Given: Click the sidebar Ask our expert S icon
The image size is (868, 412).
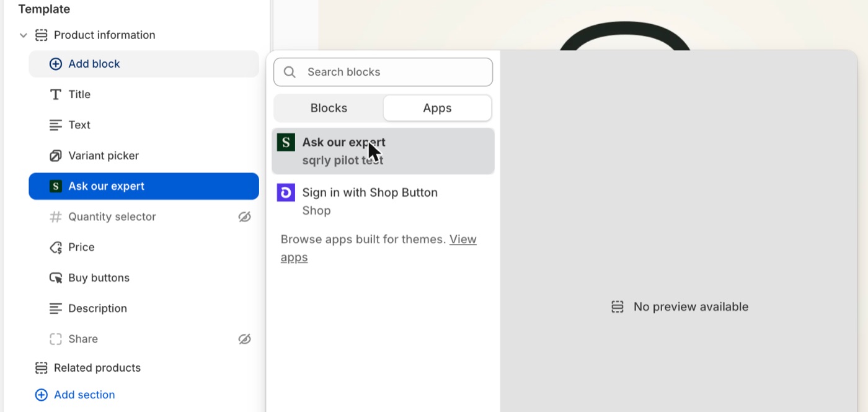Looking at the screenshot, I should [x=56, y=186].
